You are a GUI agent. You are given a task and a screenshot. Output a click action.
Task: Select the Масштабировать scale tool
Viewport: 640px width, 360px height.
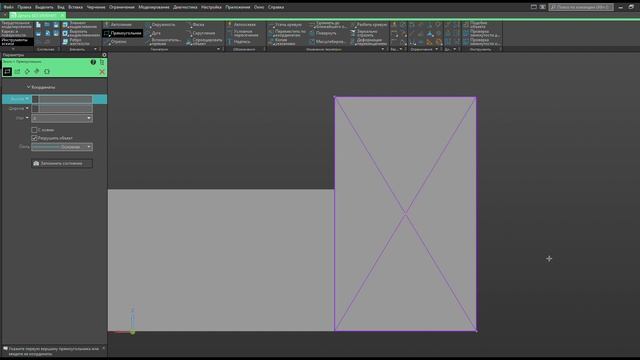coord(327,42)
